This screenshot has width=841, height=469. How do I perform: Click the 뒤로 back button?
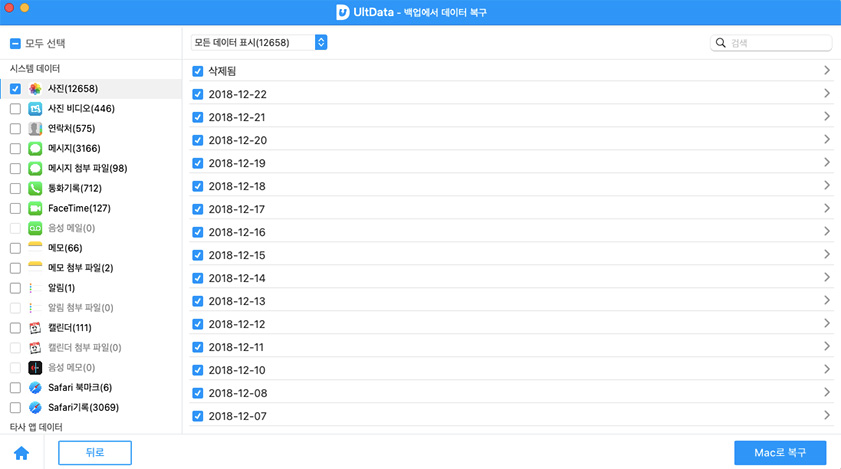tap(95, 453)
